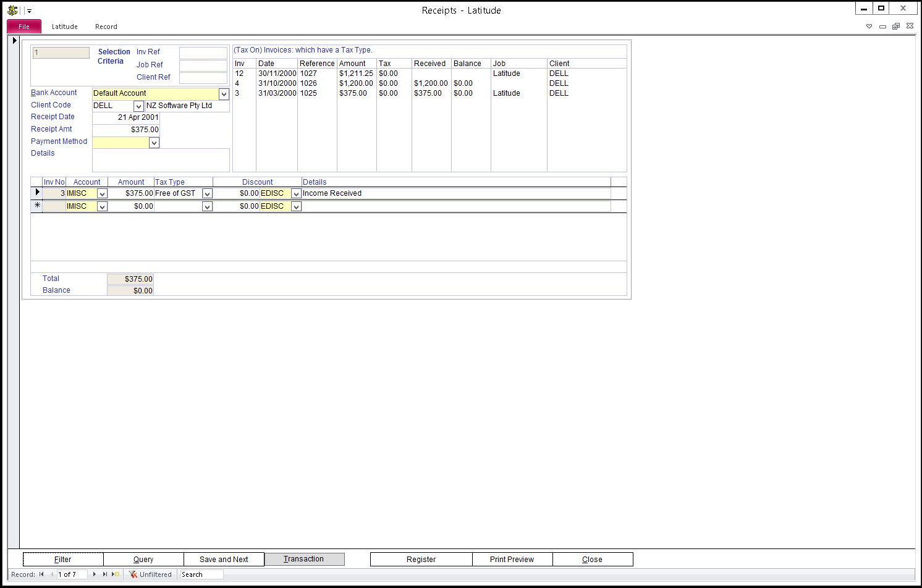Restore the inner form window
Image resolution: width=922 pixels, height=588 pixels.
click(895, 27)
